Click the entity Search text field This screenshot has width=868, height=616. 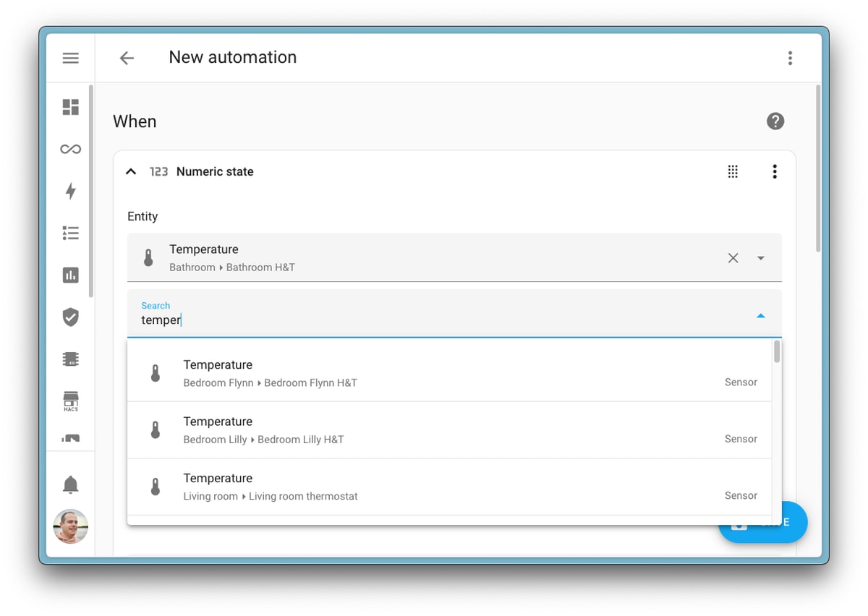click(434, 320)
